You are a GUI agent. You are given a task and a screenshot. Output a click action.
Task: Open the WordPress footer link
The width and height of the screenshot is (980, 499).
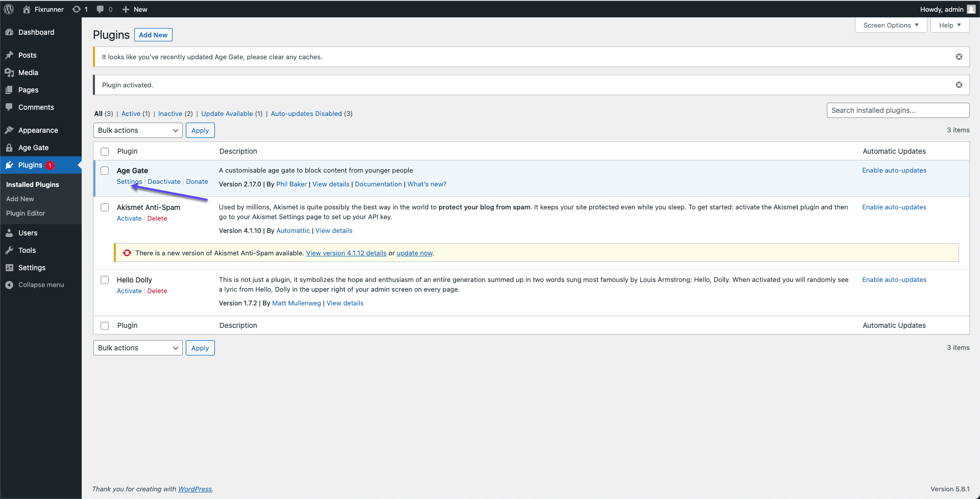pyautogui.click(x=195, y=489)
